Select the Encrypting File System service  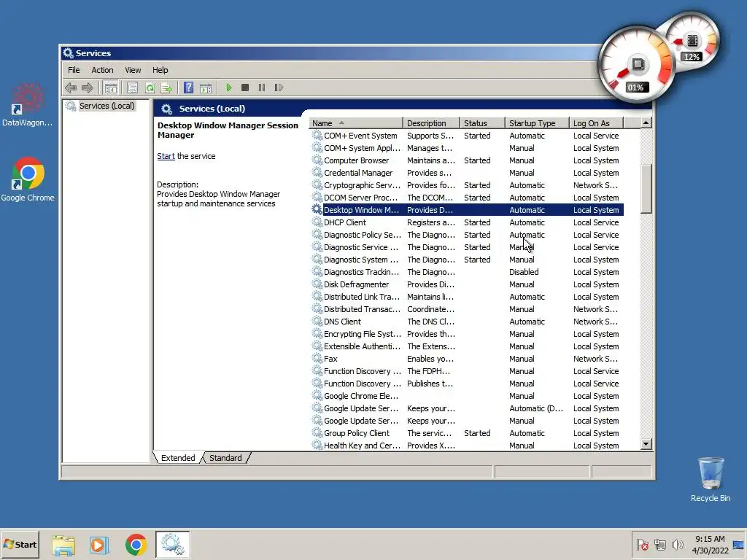click(466, 334)
